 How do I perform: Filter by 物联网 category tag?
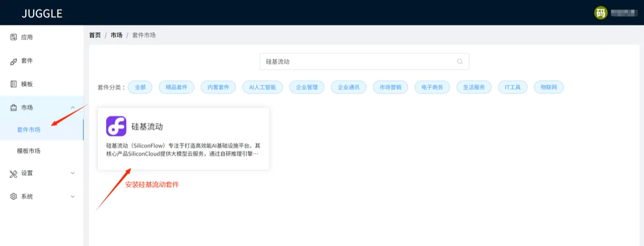coord(548,87)
